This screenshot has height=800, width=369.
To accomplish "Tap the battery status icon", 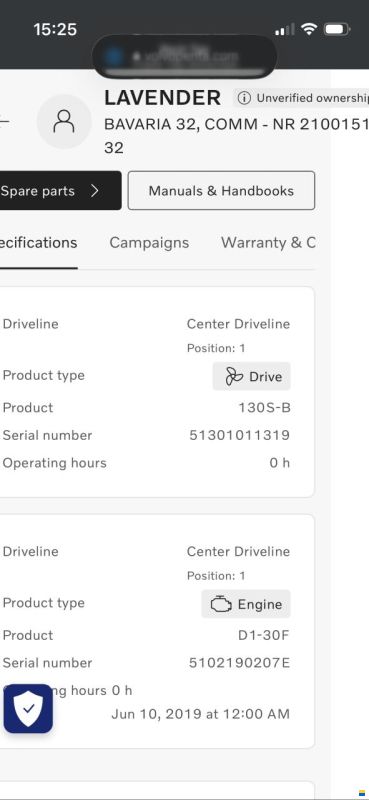I will [337, 29].
